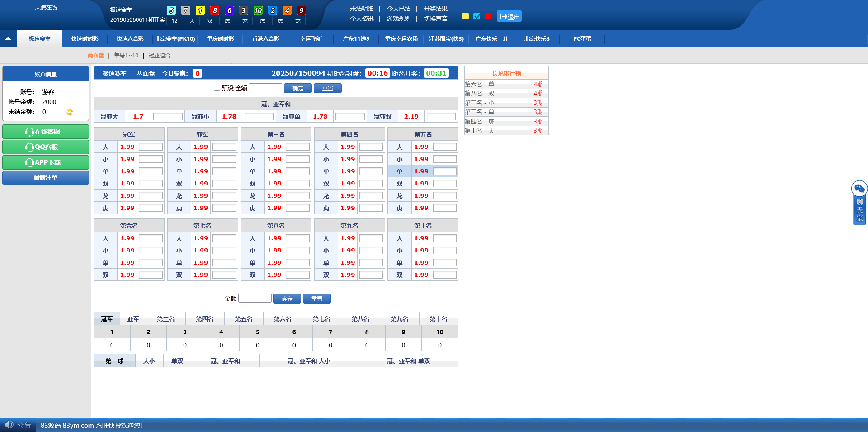Open 今天已结 settled today link

coord(399,9)
